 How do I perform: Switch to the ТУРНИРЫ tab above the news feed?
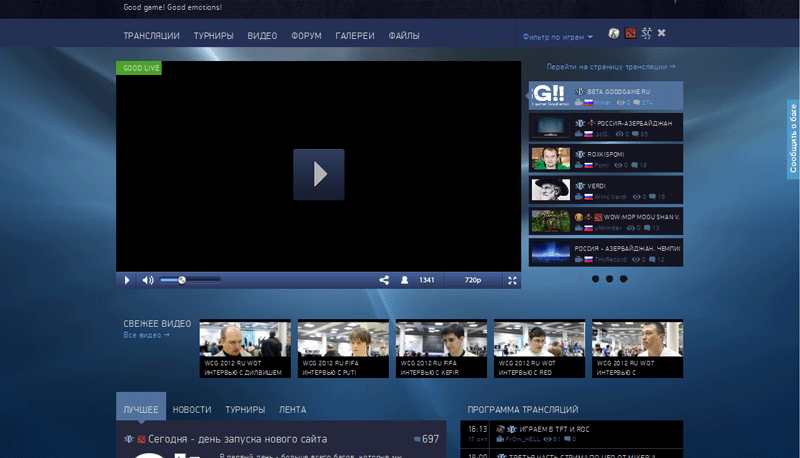pos(245,410)
